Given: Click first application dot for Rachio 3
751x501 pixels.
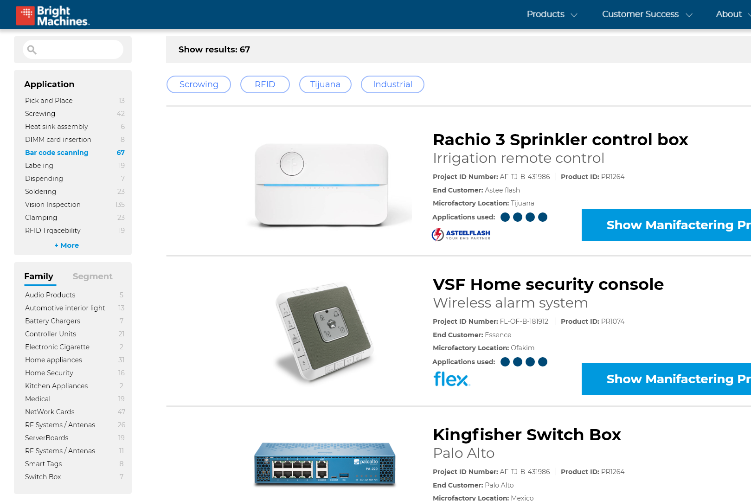Looking at the screenshot, I should [x=505, y=217].
